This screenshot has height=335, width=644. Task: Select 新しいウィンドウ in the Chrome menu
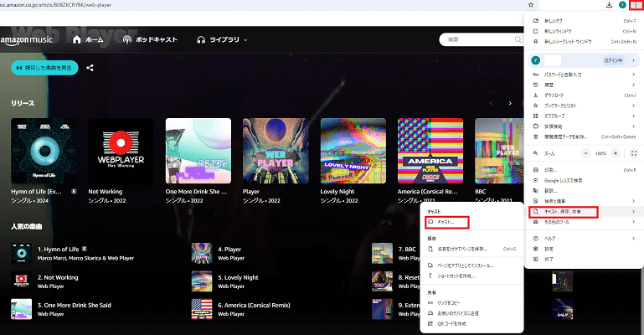point(584,31)
